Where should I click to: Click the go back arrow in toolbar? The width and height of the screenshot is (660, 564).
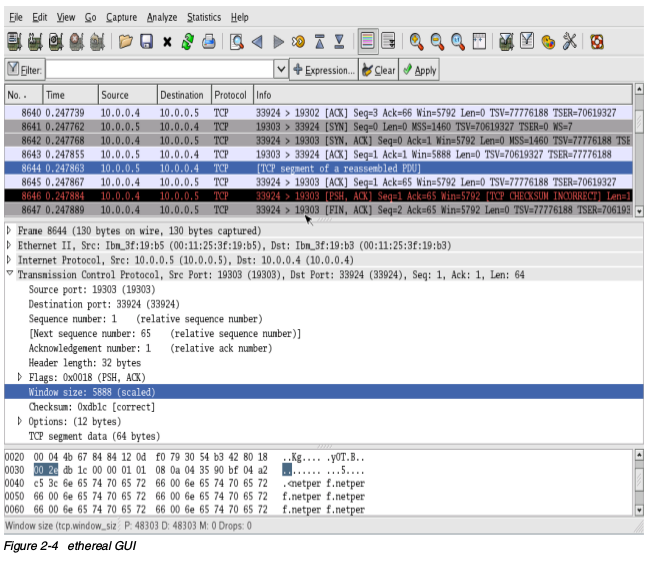point(256,42)
